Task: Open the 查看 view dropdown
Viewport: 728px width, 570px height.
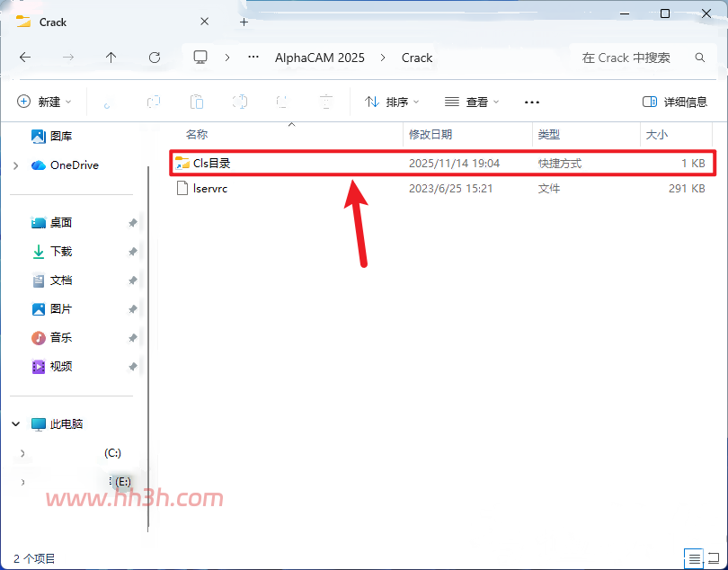Action: point(472,102)
